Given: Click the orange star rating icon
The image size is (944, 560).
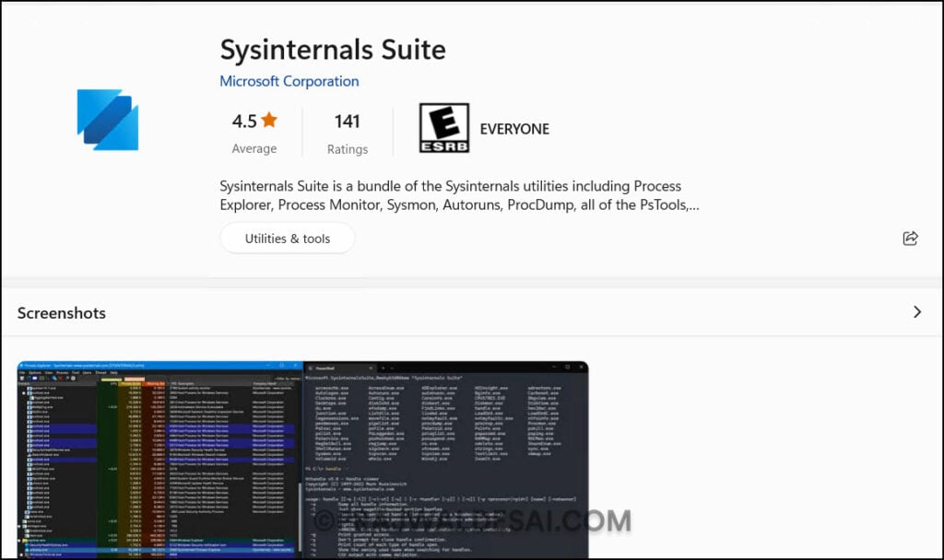Looking at the screenshot, I should click(x=269, y=120).
